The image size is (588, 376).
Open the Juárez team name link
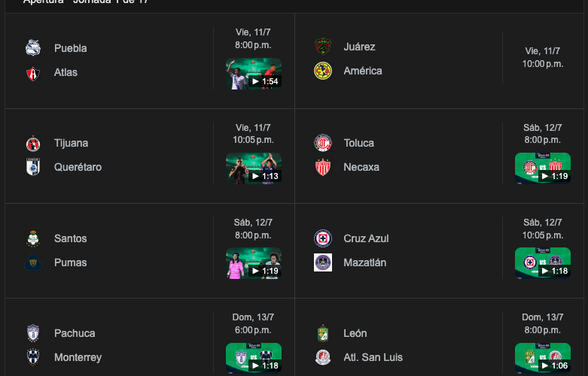click(x=359, y=47)
